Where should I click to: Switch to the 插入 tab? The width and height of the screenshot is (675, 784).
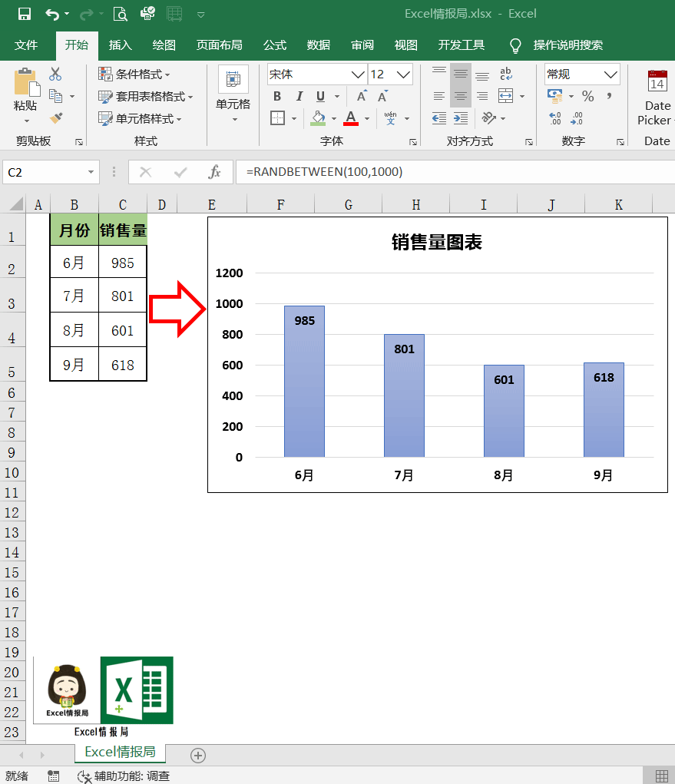121,45
